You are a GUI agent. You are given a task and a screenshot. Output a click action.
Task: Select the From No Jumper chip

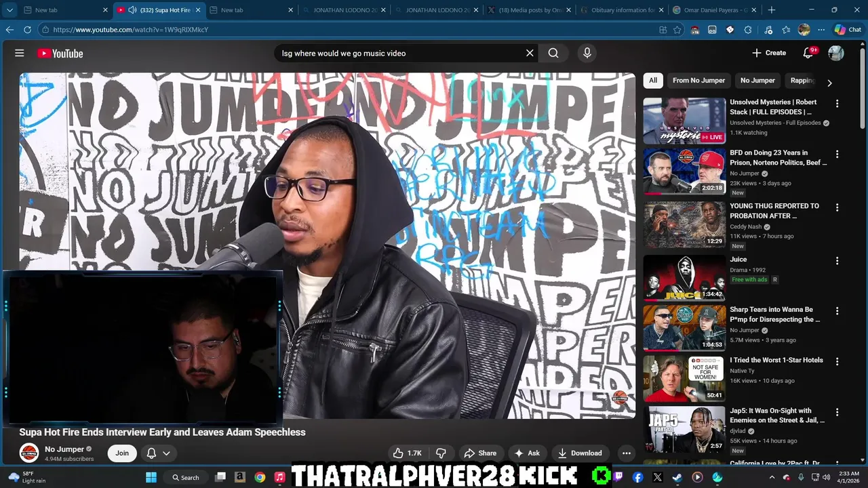(698, 80)
